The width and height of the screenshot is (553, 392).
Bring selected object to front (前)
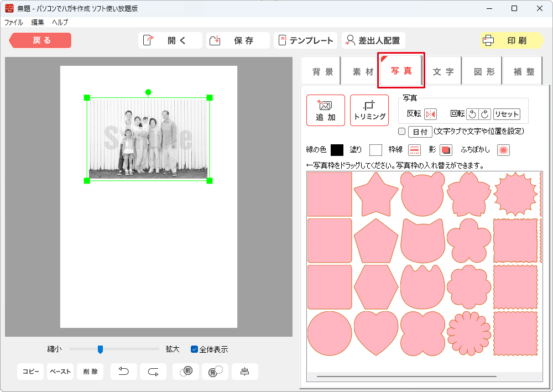[186, 372]
